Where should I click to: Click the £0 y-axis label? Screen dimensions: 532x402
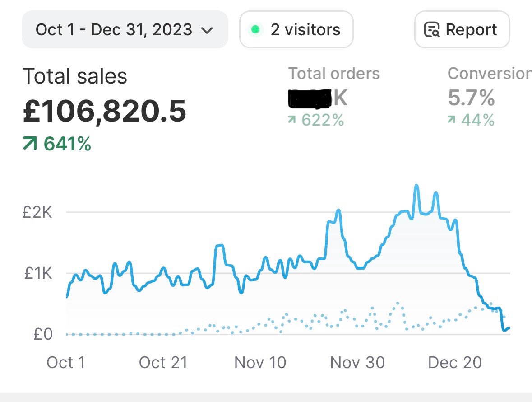point(43,334)
